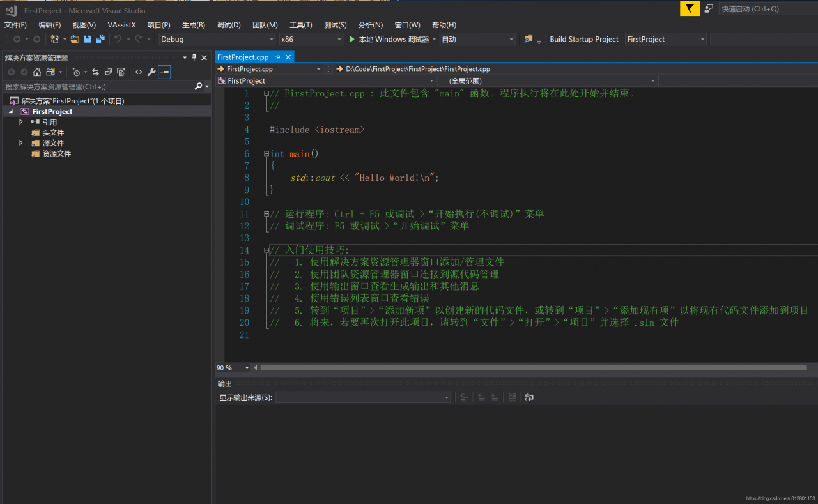Click Find Message in Code icon in Output
Image resolution: width=818 pixels, height=504 pixels.
coord(464,397)
